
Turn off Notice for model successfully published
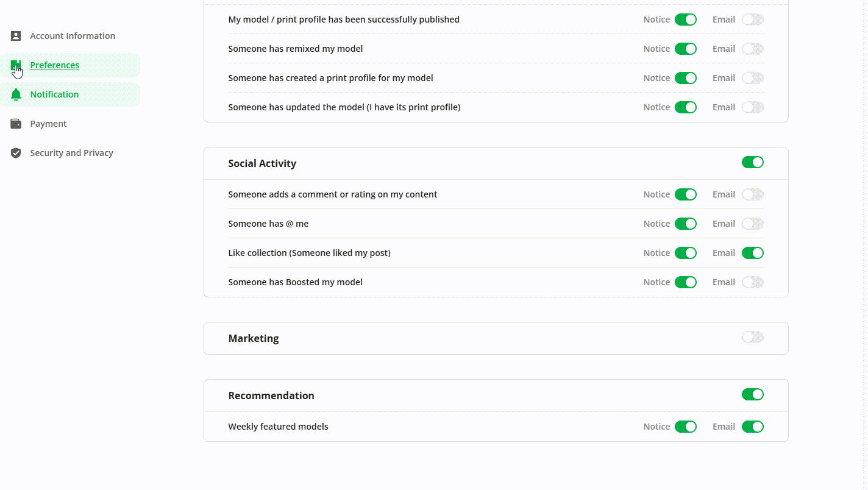click(685, 20)
